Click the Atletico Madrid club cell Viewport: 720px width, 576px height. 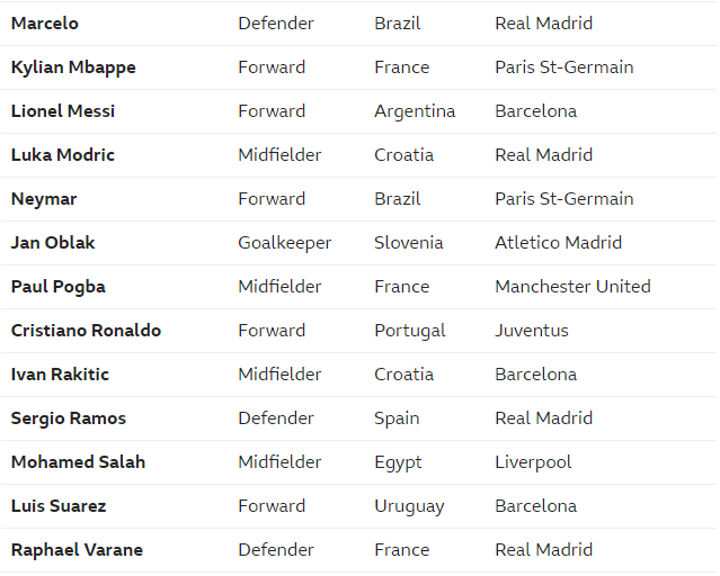[x=558, y=243]
